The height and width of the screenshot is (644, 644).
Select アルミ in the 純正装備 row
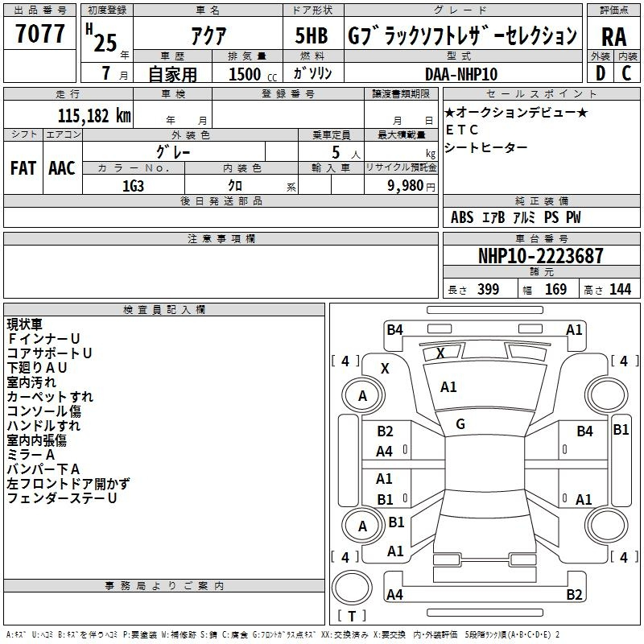tap(524, 217)
